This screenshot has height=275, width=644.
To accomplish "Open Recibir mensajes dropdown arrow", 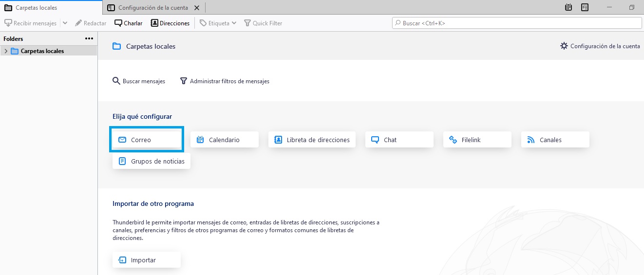I will (65, 23).
